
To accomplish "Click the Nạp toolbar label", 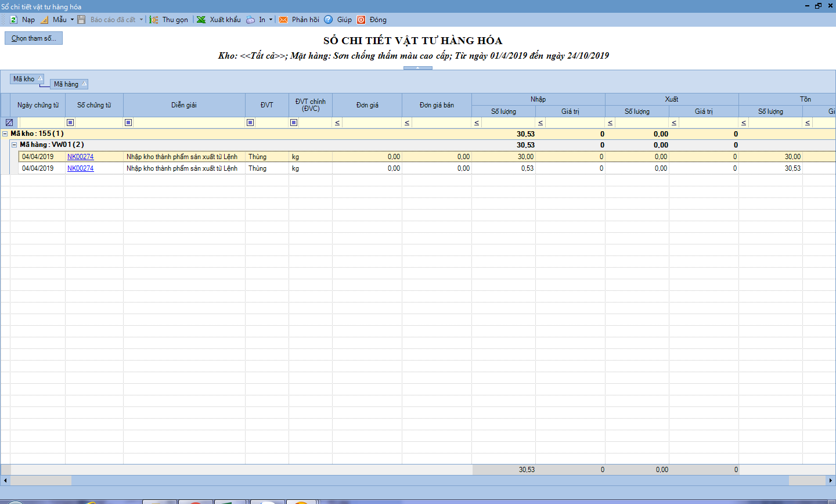I will pyautogui.click(x=28, y=20).
